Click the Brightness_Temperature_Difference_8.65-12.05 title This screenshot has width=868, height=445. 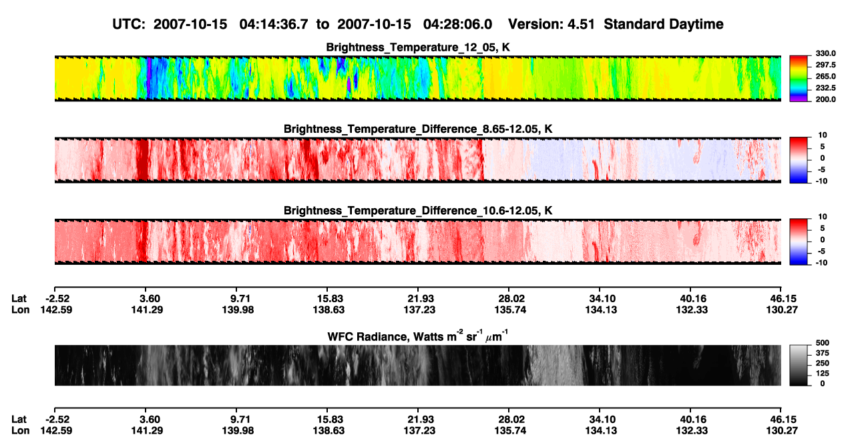tap(418, 129)
